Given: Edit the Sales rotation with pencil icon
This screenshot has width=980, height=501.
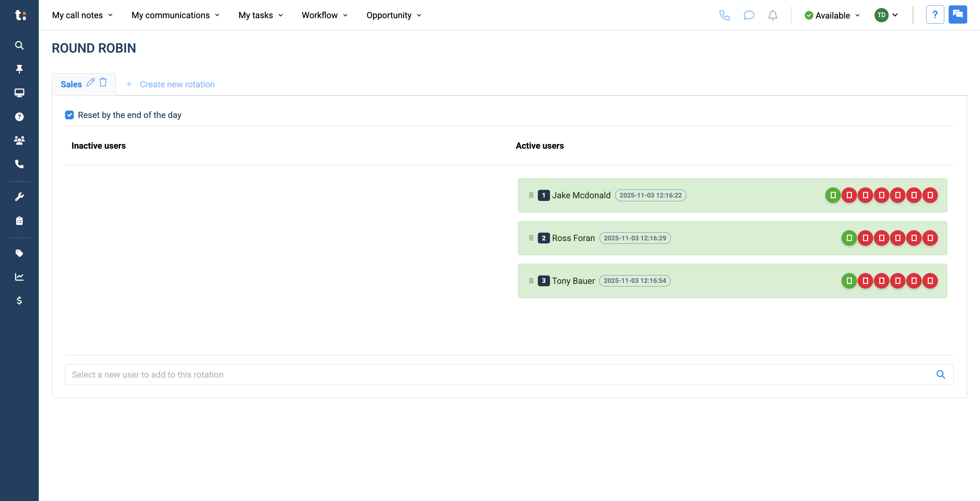Looking at the screenshot, I should pos(91,82).
